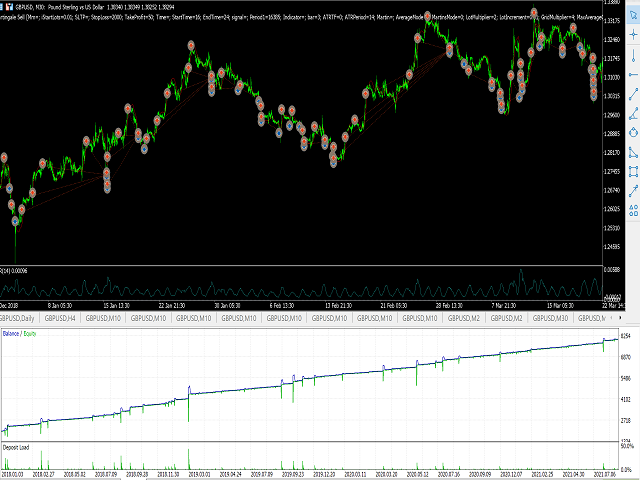Open the GBPUSD,H4 chart tab

click(x=60, y=318)
